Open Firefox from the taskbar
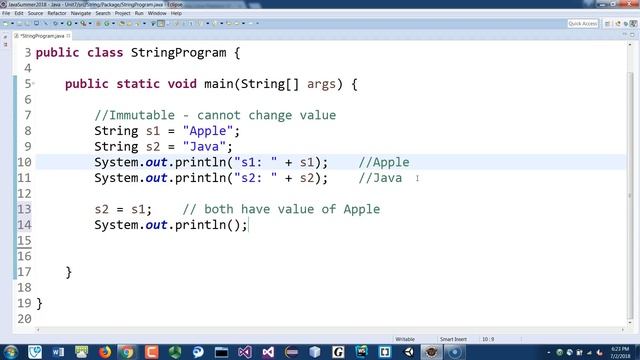This screenshot has height=360, width=640. [105, 352]
